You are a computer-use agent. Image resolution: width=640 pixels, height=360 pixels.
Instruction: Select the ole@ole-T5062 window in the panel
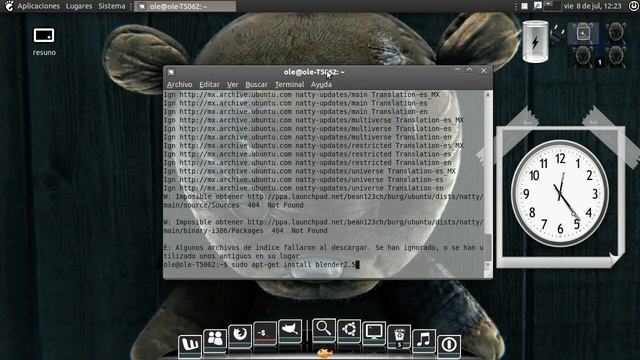click(185, 6)
